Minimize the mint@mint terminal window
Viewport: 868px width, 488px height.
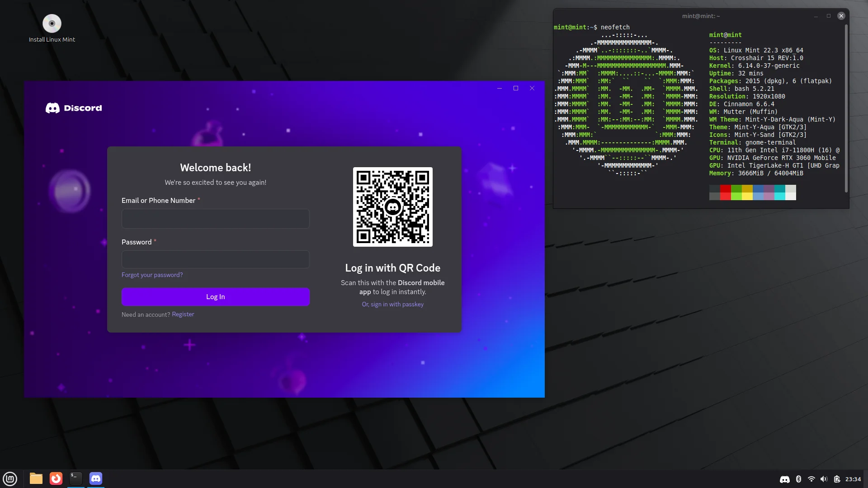pos(816,16)
